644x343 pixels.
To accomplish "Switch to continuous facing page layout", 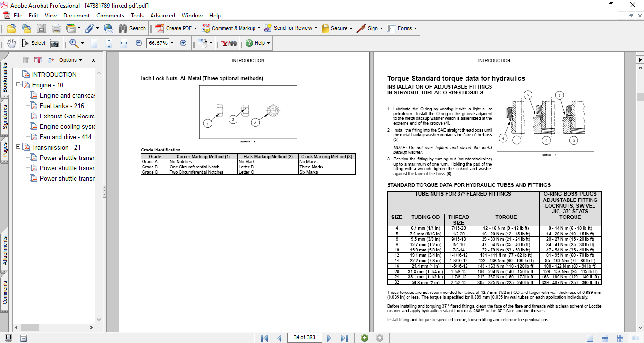I will click(x=619, y=338).
